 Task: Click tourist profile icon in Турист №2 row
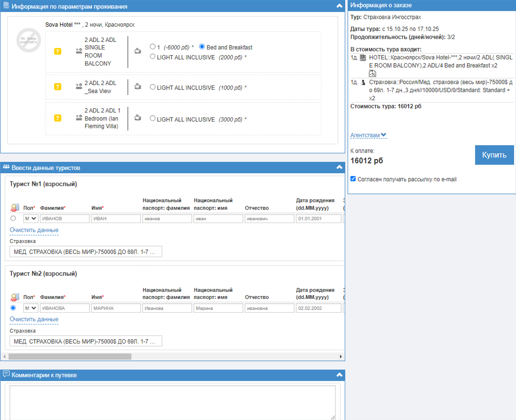click(14, 297)
